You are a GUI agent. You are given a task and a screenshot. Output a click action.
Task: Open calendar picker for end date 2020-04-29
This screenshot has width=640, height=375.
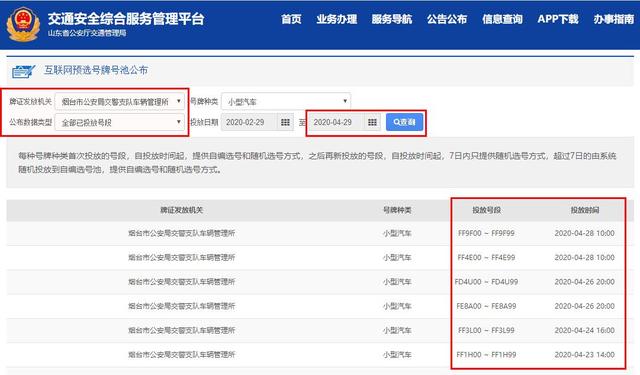[372, 122]
